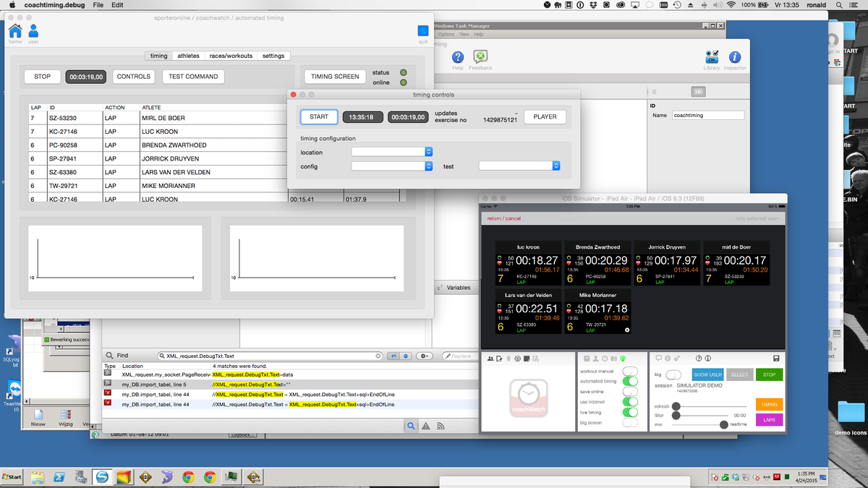Select the timing tab
The image size is (868, 488).
pyautogui.click(x=158, y=56)
